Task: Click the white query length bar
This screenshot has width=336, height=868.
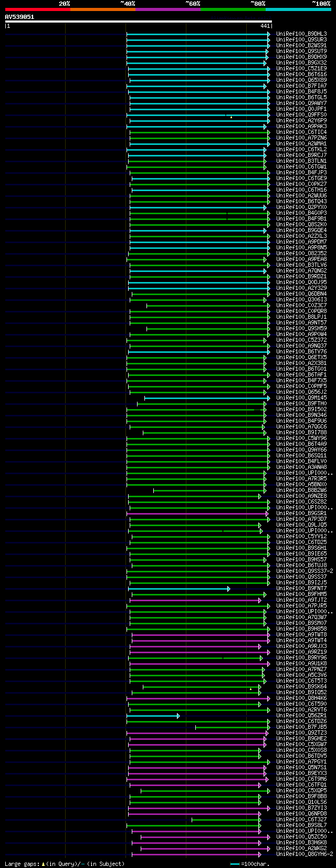Action: (138, 22)
